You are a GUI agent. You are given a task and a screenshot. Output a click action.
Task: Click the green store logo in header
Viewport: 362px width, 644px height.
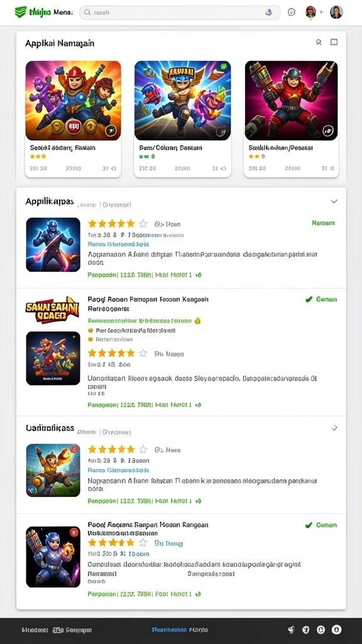(20, 12)
